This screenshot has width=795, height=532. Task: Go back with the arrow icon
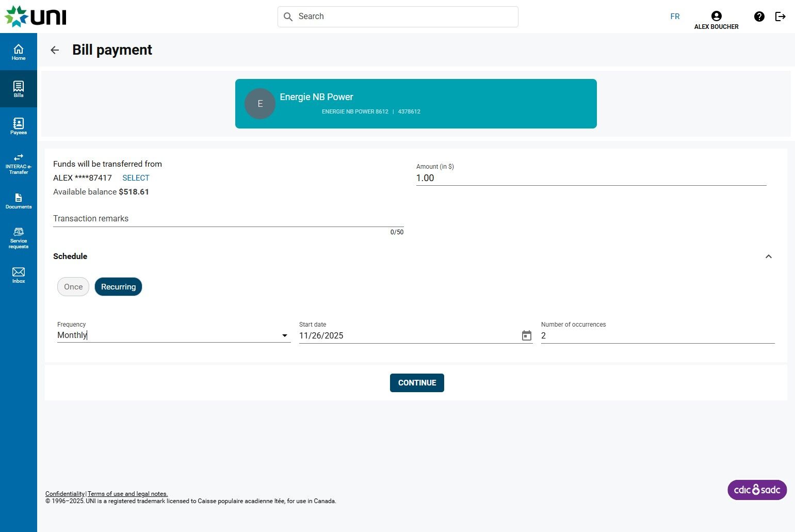pyautogui.click(x=55, y=50)
